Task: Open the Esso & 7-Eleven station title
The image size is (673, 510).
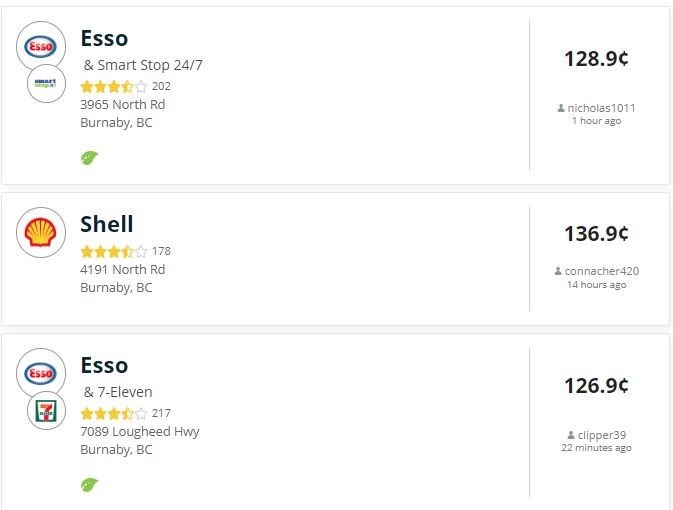Action: [x=116, y=377]
